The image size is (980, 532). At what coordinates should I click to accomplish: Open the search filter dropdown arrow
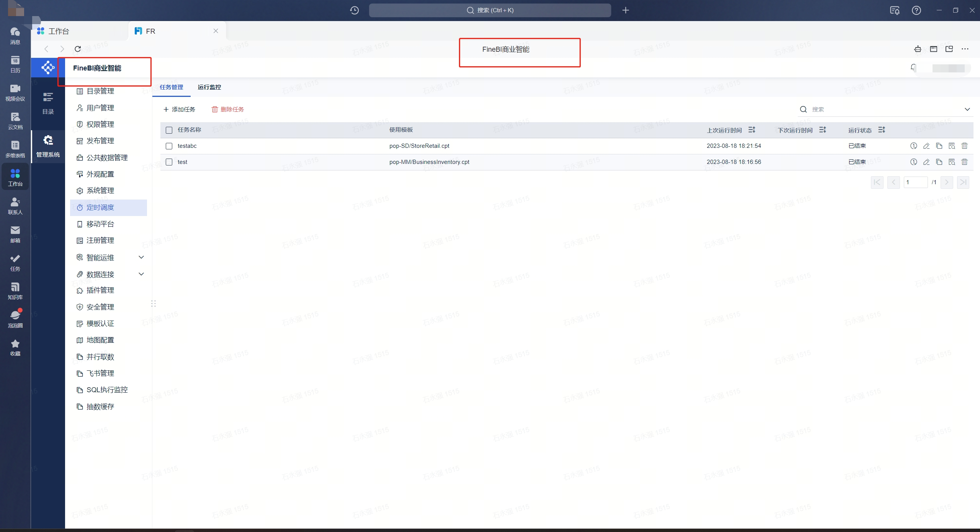pyautogui.click(x=967, y=109)
